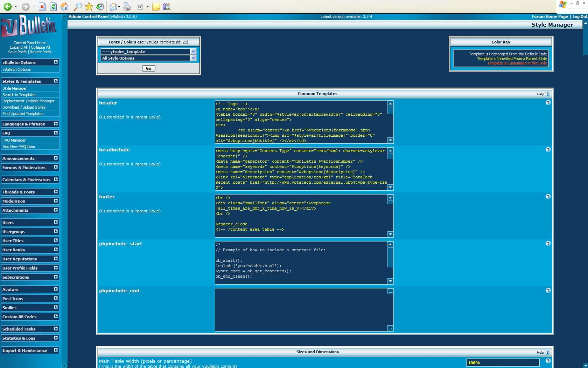Click help icon beside header template
The height and width of the screenshot is (368, 588).
pyautogui.click(x=548, y=103)
